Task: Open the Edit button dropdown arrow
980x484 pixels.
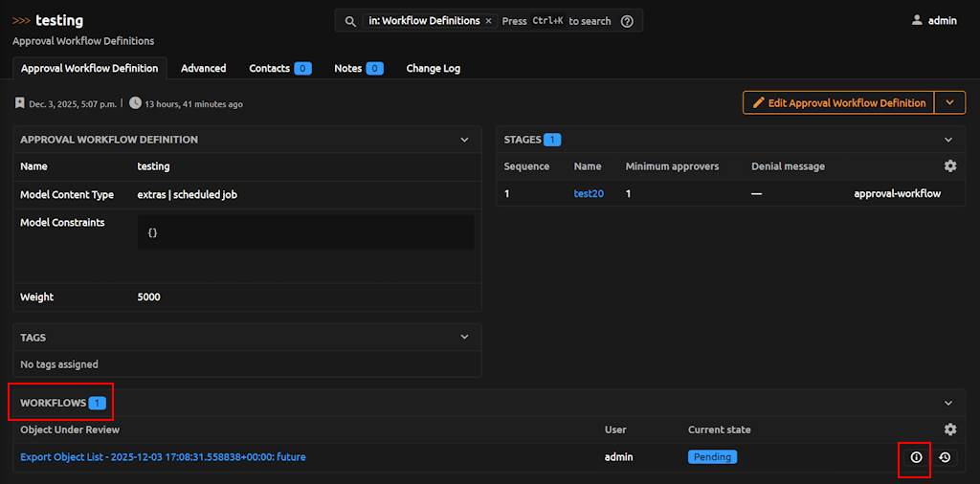Action: [x=949, y=103]
